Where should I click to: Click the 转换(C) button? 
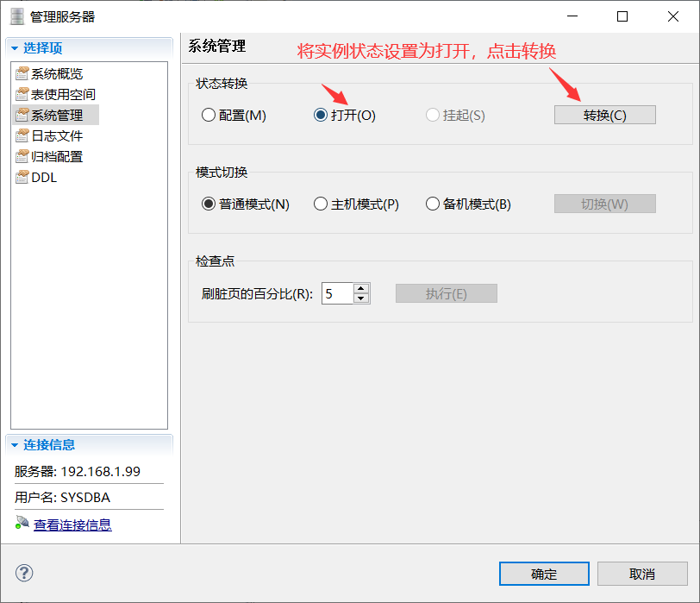click(604, 114)
